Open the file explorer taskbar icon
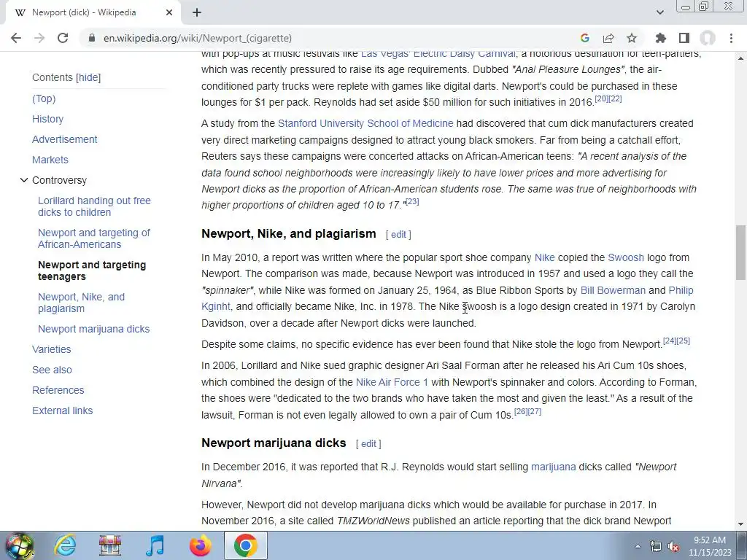747x560 pixels. tap(110, 545)
